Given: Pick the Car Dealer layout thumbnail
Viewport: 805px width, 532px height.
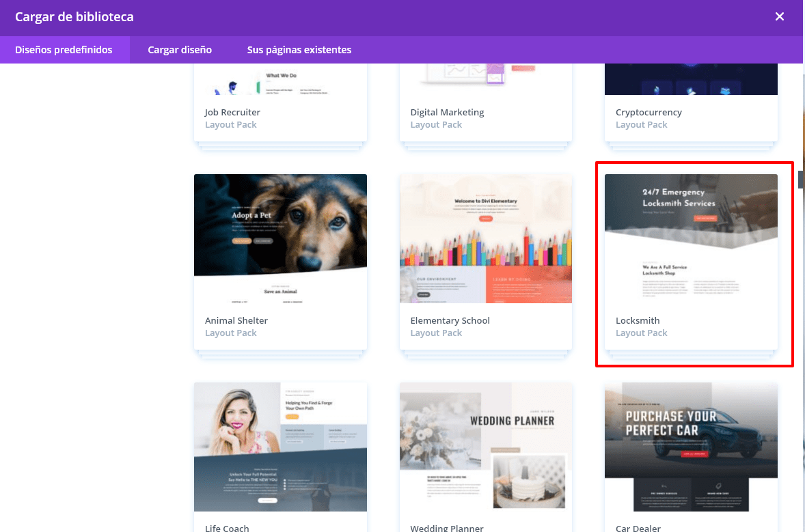Looking at the screenshot, I should [691, 447].
